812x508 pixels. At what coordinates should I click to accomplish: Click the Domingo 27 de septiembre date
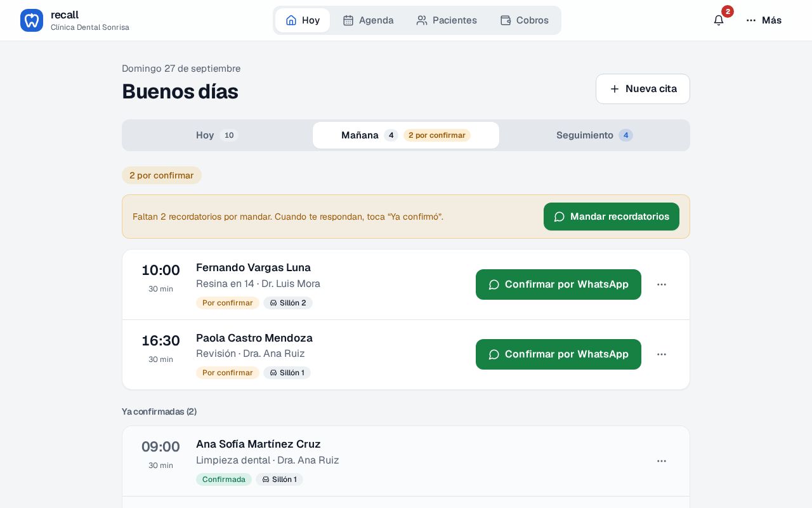pyautogui.click(x=181, y=69)
